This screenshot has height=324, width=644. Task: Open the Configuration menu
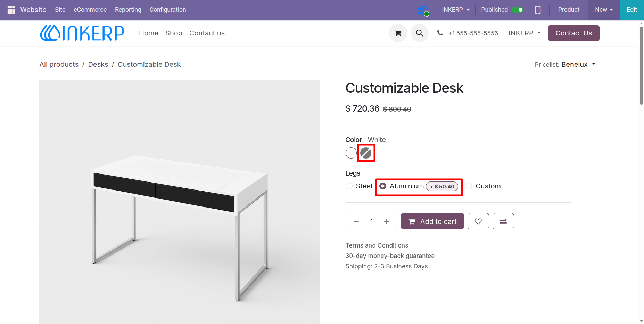click(168, 10)
